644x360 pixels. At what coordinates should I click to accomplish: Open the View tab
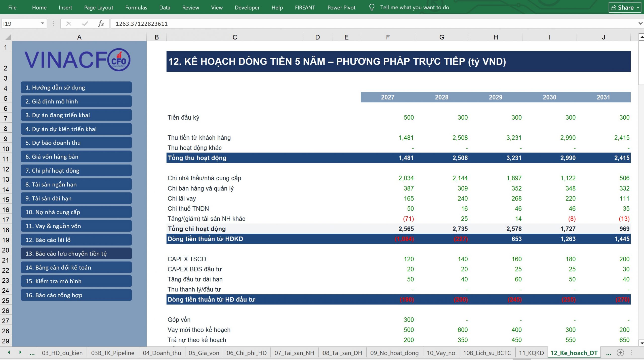pyautogui.click(x=217, y=8)
